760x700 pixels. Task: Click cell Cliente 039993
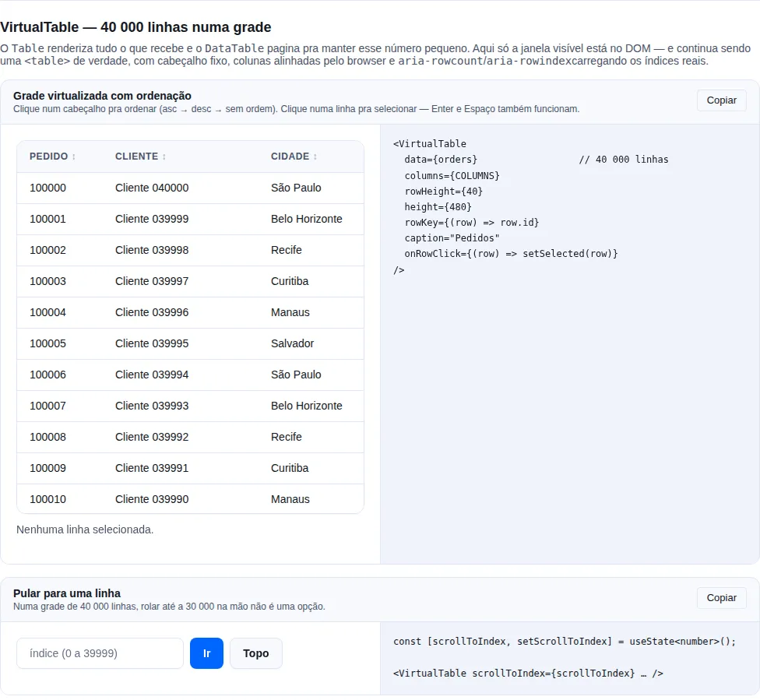152,406
